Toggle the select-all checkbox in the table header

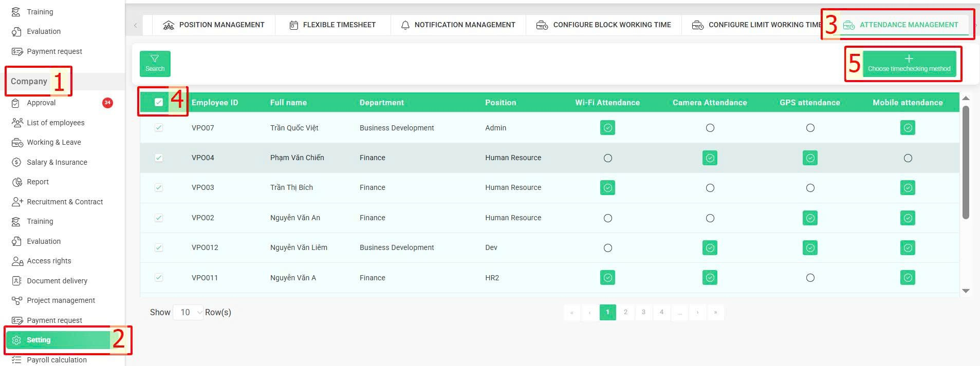point(159,102)
